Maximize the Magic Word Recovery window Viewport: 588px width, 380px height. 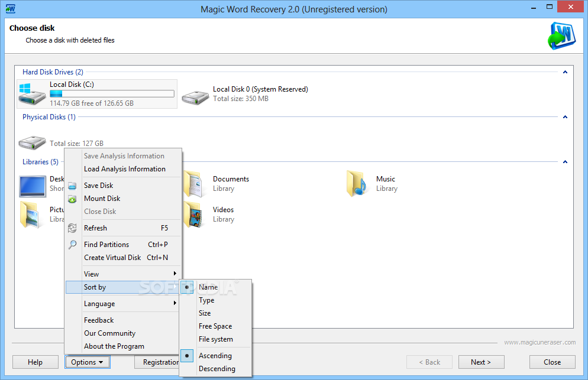[x=550, y=7]
